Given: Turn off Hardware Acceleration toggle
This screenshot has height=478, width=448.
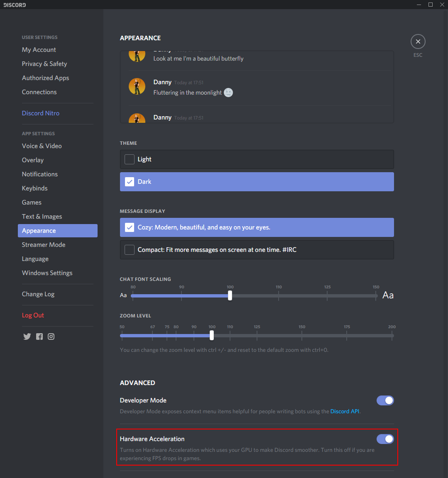Looking at the screenshot, I should [385, 439].
